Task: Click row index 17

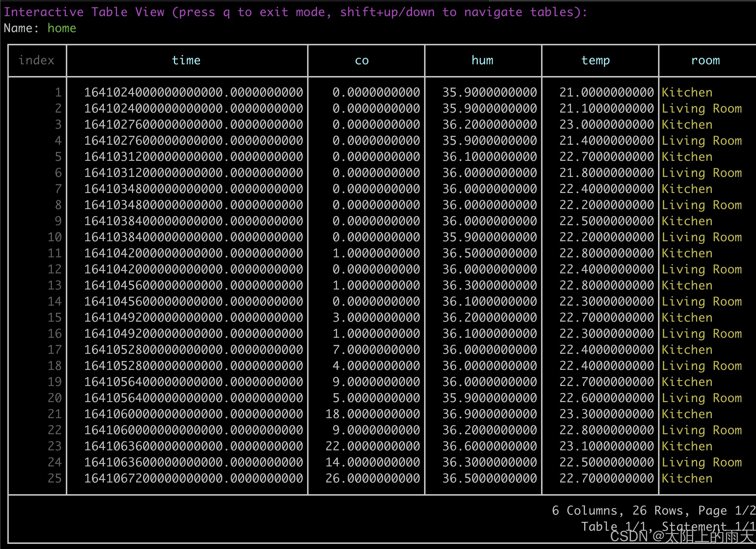Action: pos(54,349)
